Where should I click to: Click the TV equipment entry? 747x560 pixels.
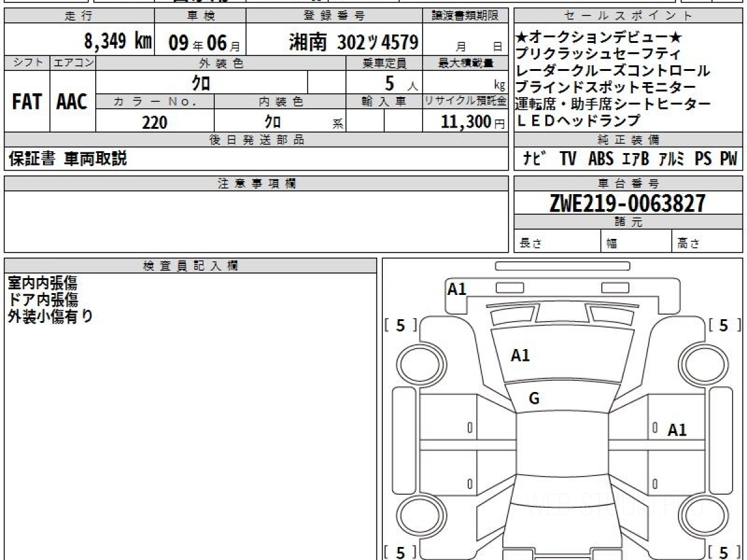[567, 159]
